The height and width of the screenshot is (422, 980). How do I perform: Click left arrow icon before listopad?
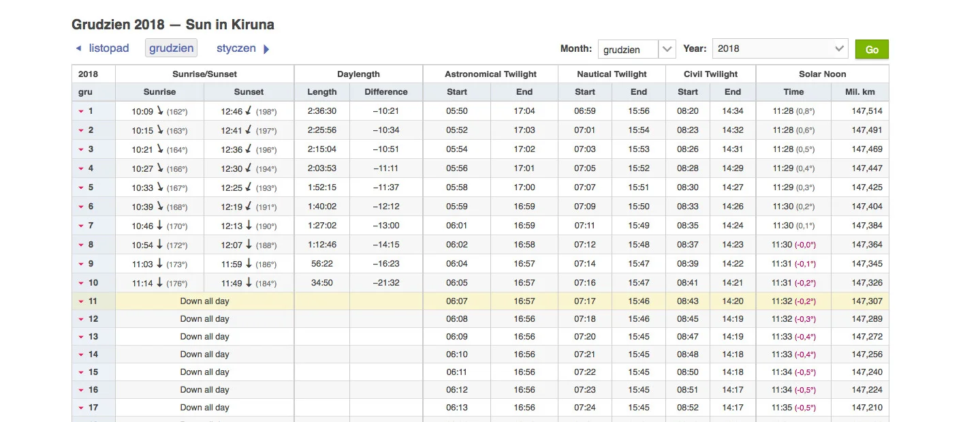point(78,48)
